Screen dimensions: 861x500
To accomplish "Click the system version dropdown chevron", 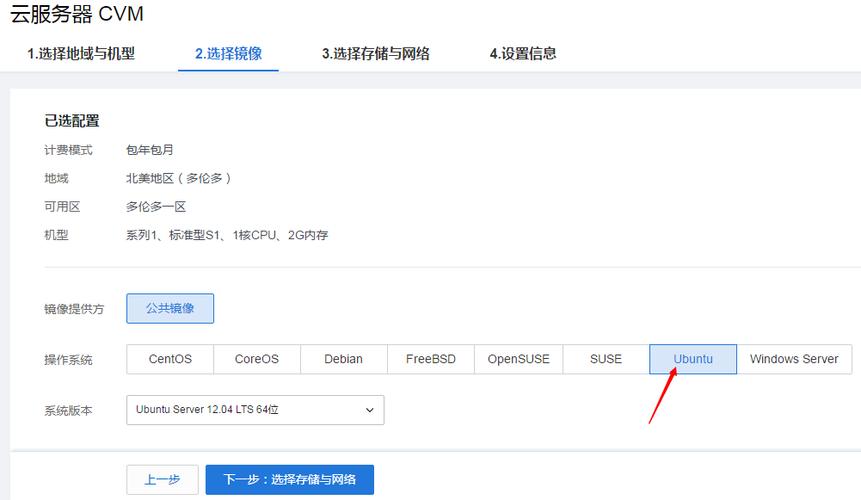I will tap(370, 410).
